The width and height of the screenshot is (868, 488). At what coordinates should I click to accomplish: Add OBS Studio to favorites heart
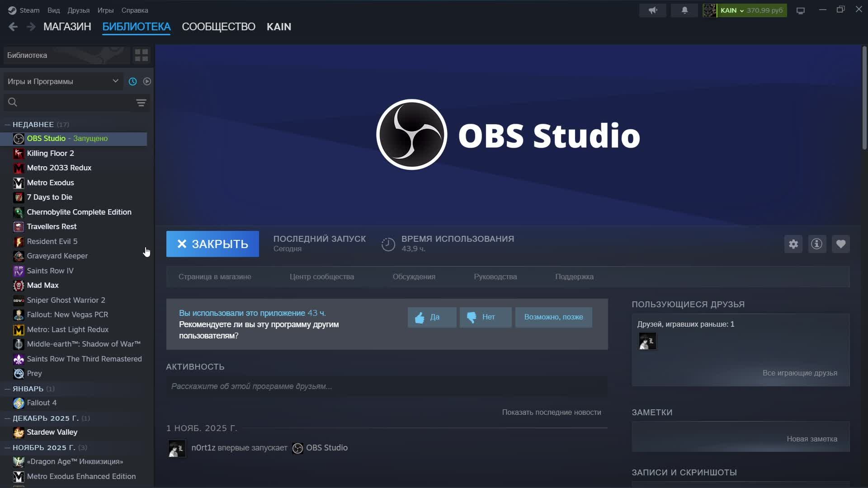840,244
